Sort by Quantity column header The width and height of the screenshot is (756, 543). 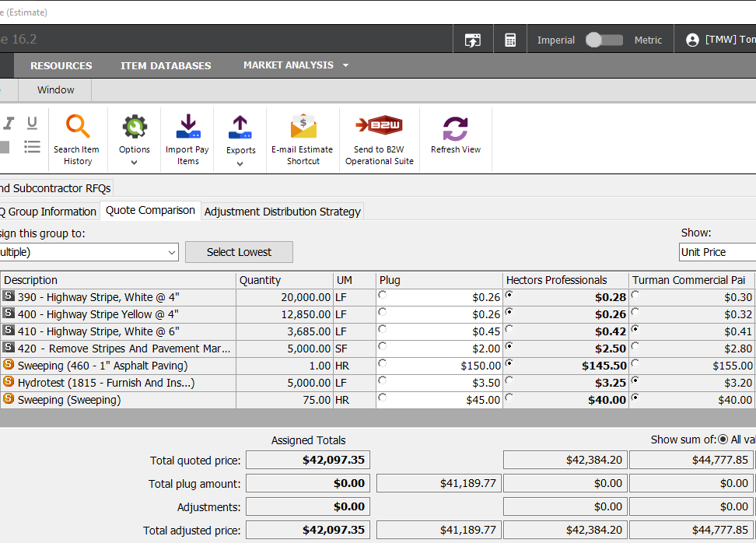[285, 280]
